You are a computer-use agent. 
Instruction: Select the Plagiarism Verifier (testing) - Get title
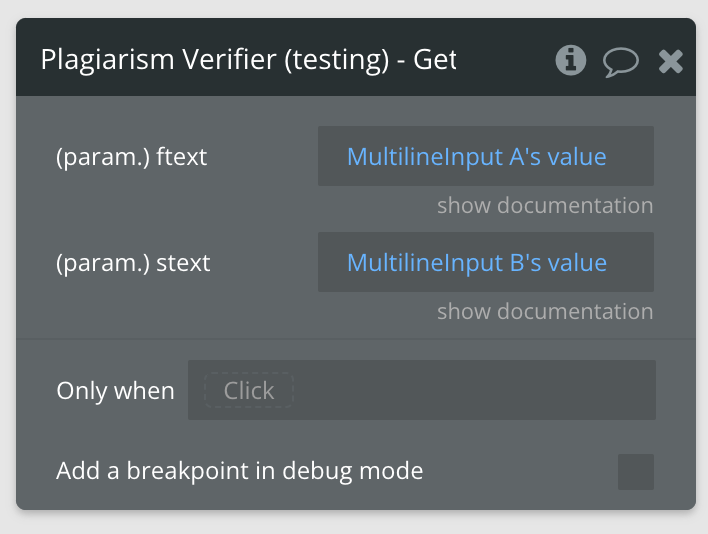click(249, 60)
